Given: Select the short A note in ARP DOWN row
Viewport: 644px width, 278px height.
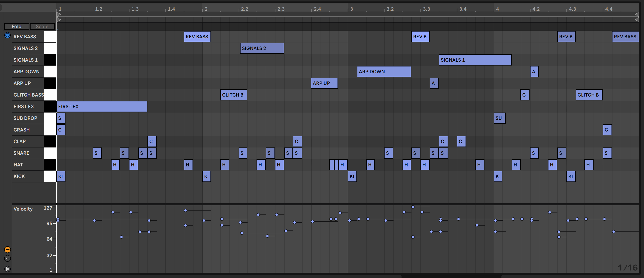Looking at the screenshot, I should [534, 72].
